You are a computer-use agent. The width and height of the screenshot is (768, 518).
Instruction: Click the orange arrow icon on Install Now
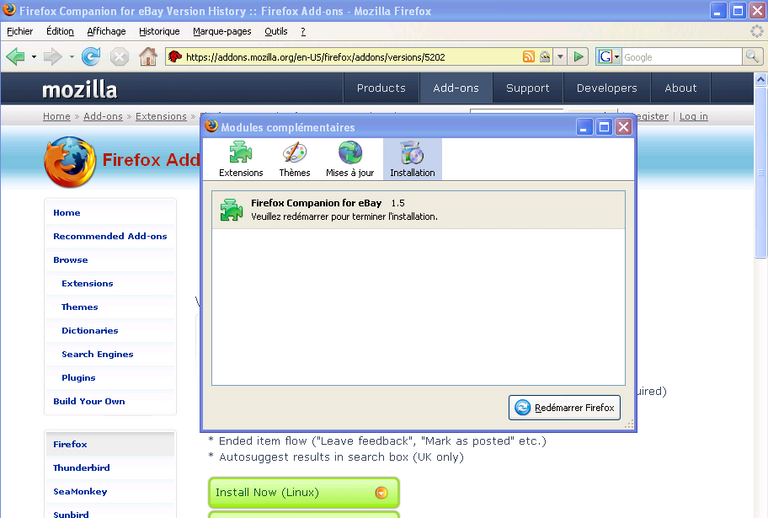pyautogui.click(x=381, y=493)
